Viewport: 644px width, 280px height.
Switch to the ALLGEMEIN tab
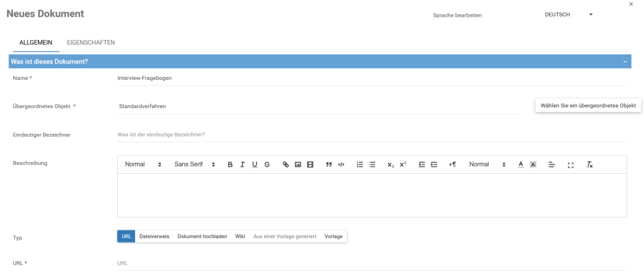(x=35, y=42)
